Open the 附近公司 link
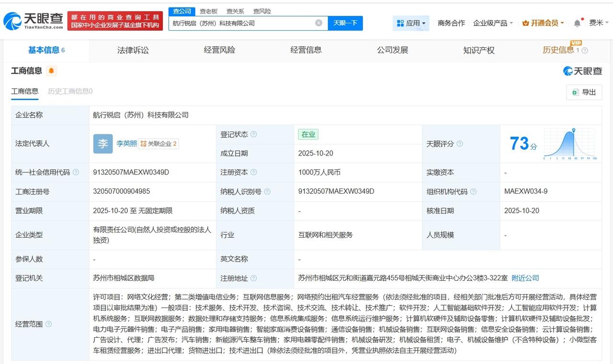This screenshot has height=364, width=613. [525, 278]
